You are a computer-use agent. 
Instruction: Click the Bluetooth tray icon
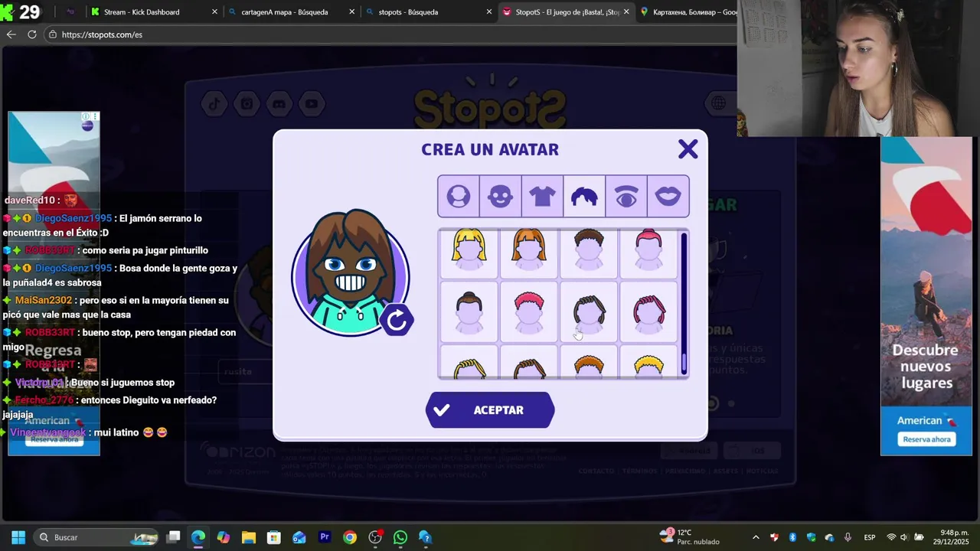tap(792, 537)
